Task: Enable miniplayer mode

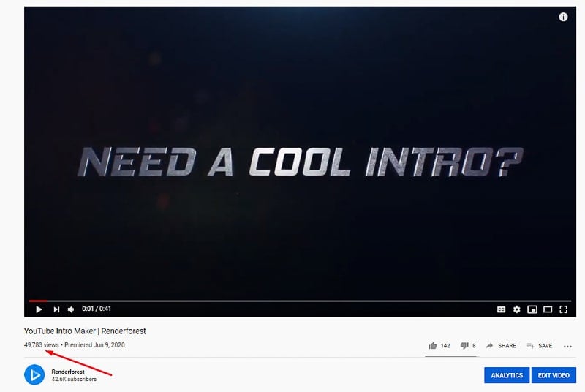Action: click(x=532, y=309)
